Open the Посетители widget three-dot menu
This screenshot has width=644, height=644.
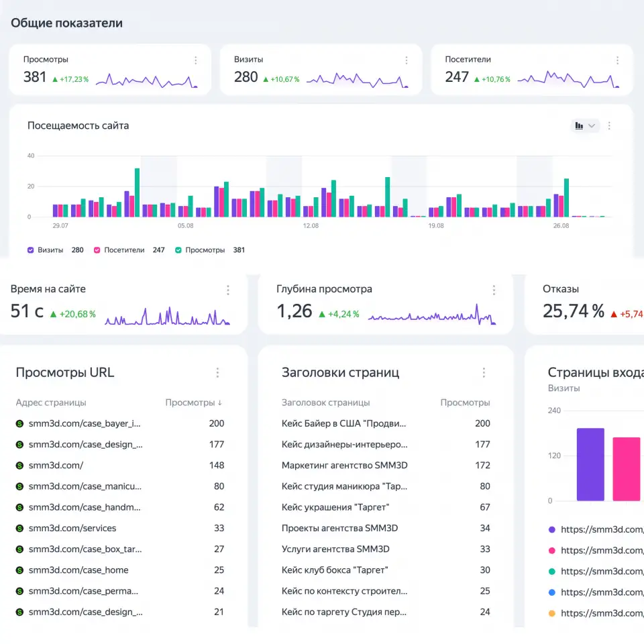pyautogui.click(x=617, y=60)
